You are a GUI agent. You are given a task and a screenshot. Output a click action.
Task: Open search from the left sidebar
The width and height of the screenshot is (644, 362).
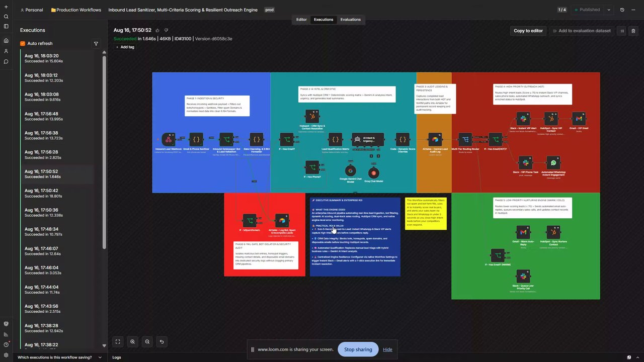click(x=6, y=17)
